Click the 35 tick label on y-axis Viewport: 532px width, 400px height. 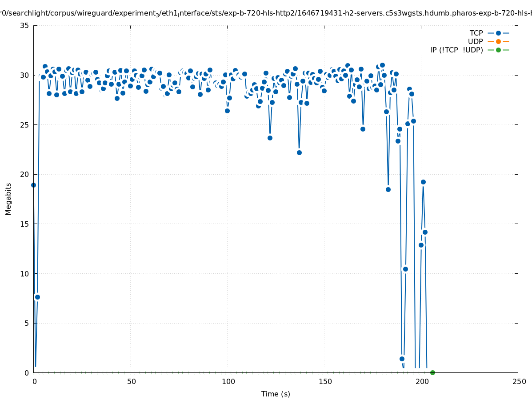(25, 25)
